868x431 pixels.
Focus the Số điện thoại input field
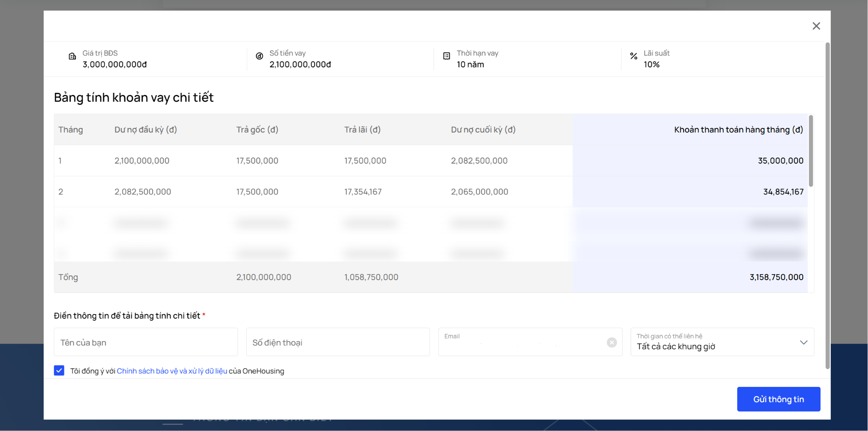tap(338, 342)
